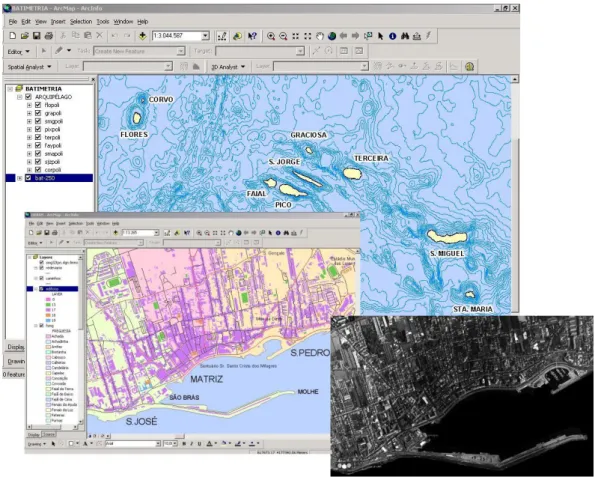The image size is (595, 477).
Task: Click the Hyperlink lightning icon in BATIMETRIA
Action: coord(428,36)
